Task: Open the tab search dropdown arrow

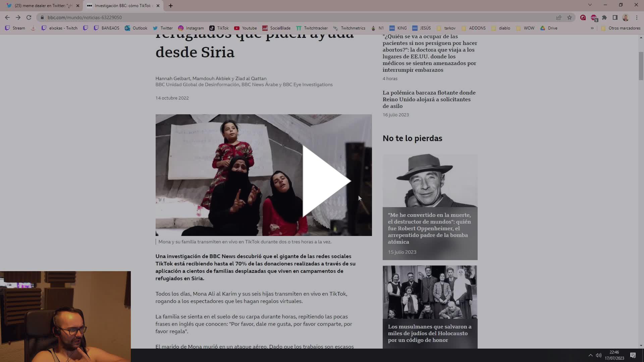Action: tap(590, 5)
